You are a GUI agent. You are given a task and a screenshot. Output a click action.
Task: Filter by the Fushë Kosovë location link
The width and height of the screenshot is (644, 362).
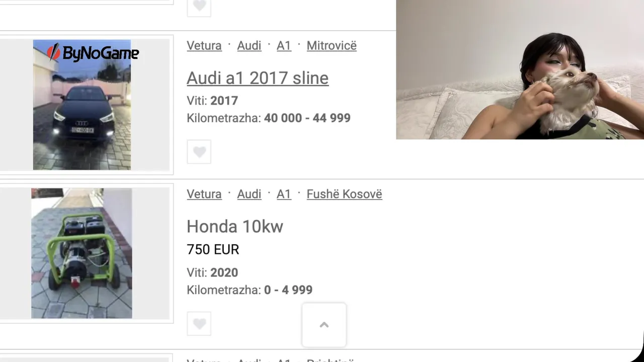point(344,194)
